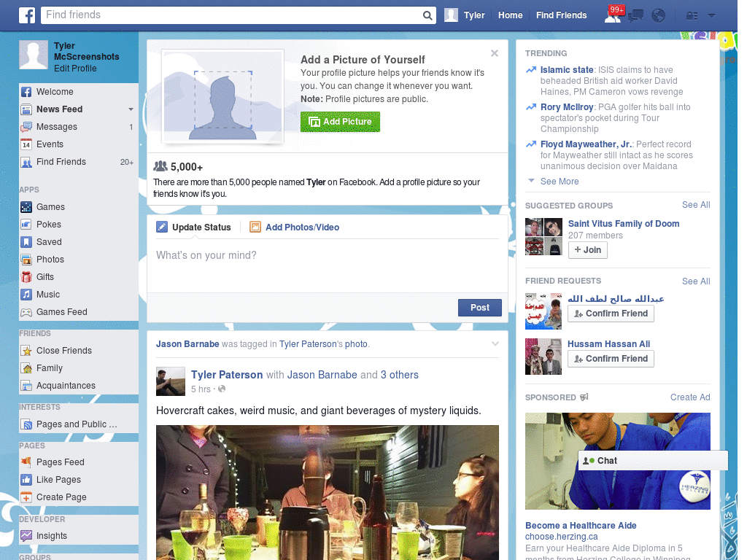Click the Saint Vitus group thumbnail
Image resolution: width=747 pixels, height=560 pixels.
click(x=543, y=237)
